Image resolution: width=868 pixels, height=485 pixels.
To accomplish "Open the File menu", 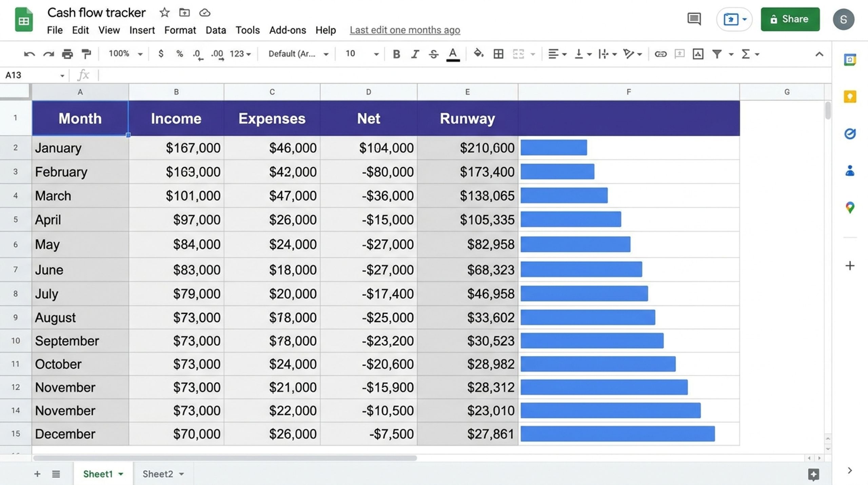I will click(x=55, y=30).
